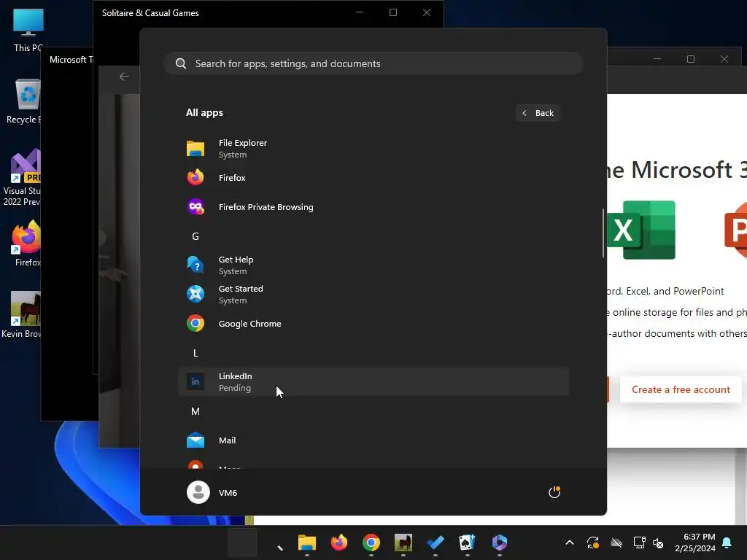Minimize the Solitaire & Casual Games window
The width and height of the screenshot is (747, 560).
click(x=360, y=13)
